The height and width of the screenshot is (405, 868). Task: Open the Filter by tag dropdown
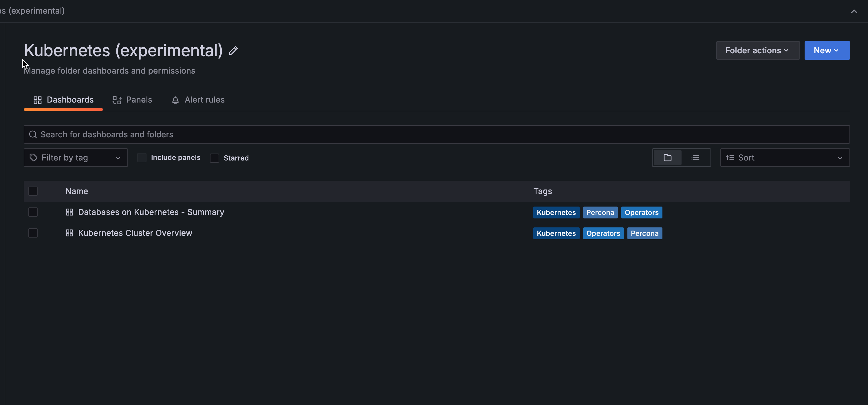76,158
